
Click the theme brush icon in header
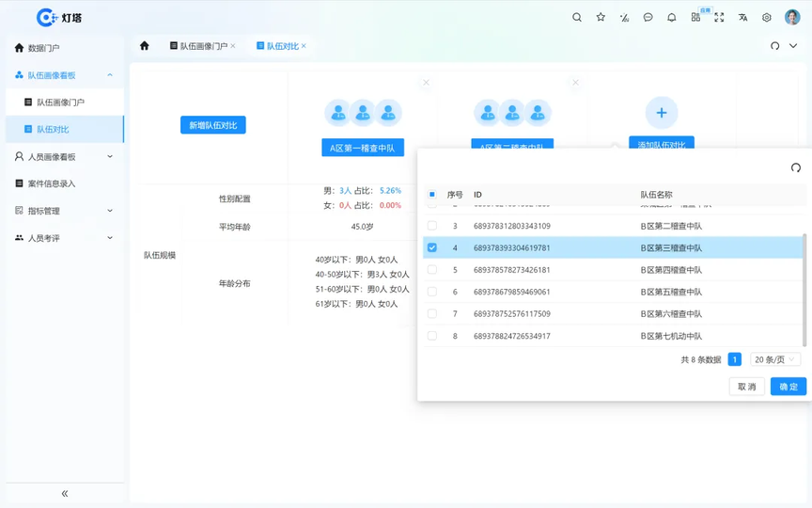[624, 17]
